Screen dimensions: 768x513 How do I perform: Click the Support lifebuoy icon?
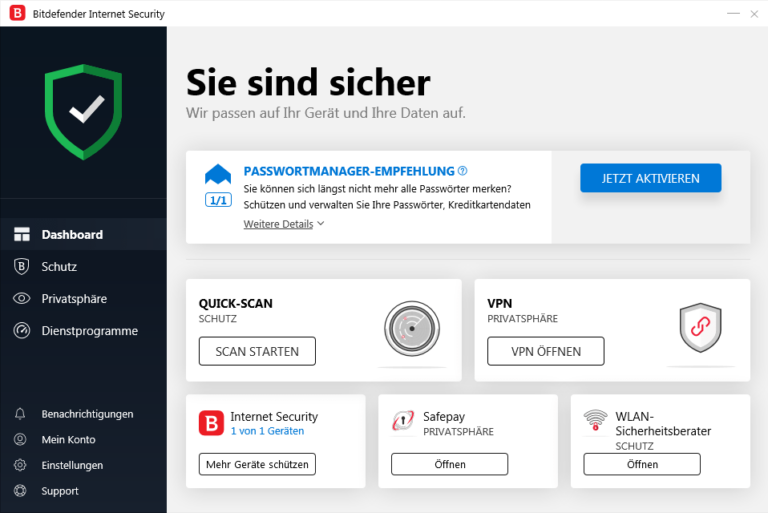(20, 490)
